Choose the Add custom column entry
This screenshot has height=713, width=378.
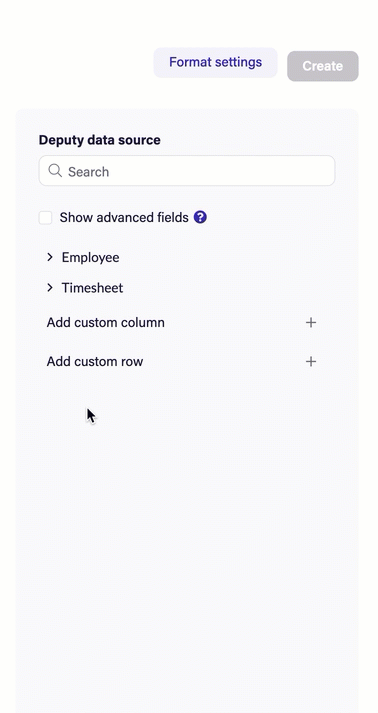tap(181, 322)
